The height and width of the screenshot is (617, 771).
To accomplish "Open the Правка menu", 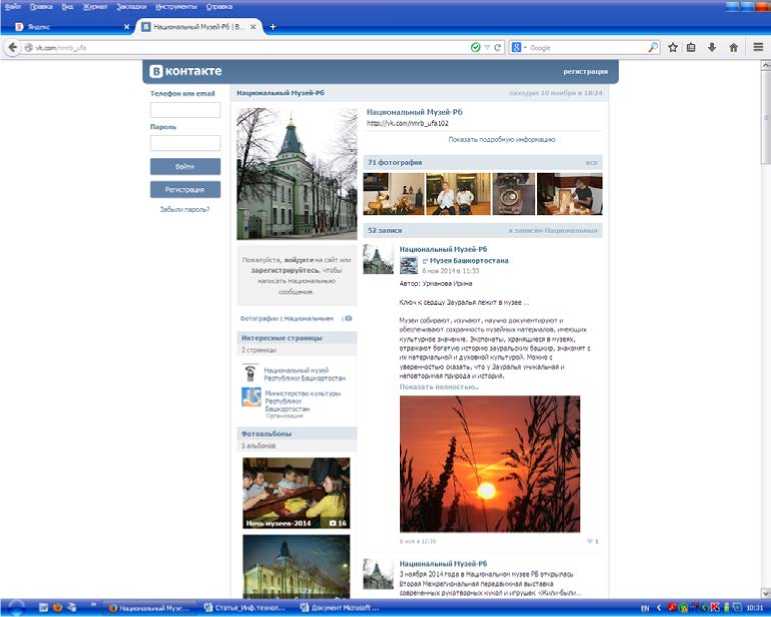I will point(41,6).
